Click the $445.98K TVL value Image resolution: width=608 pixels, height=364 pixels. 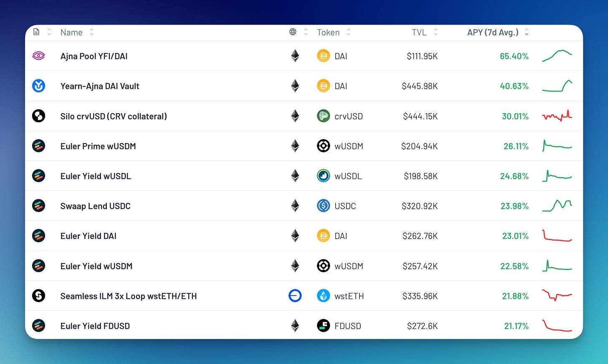click(x=420, y=86)
